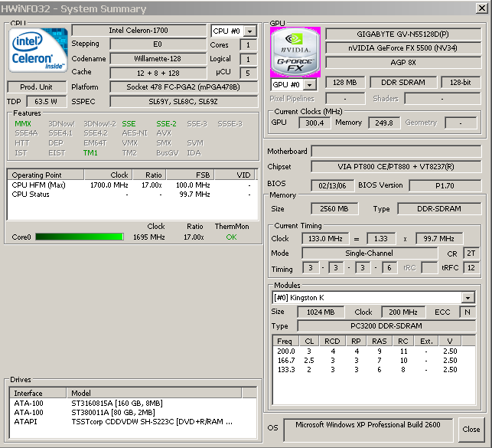This screenshot has height=448, width=492.
Task: Click the nVIDIA GeForce FX 5500 (NV34) field
Action: [x=403, y=48]
